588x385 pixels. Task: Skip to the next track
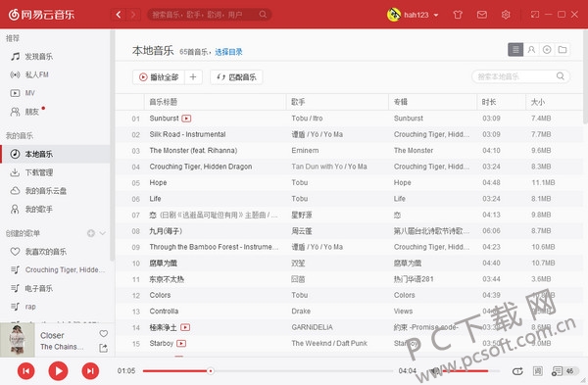(x=90, y=371)
